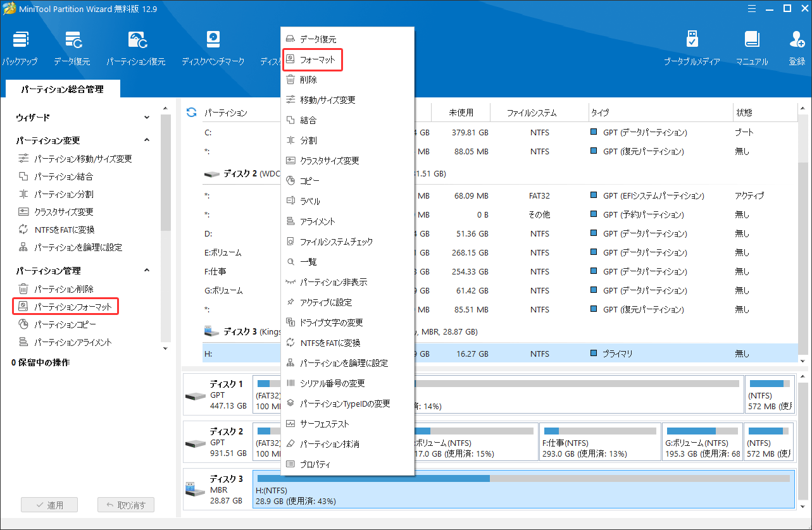Collapse the パーティション管理 section
The image size is (812, 530).
coord(147,271)
